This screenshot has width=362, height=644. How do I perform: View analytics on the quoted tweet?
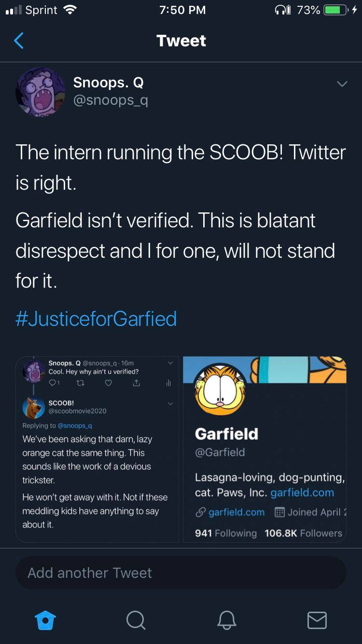click(x=167, y=382)
